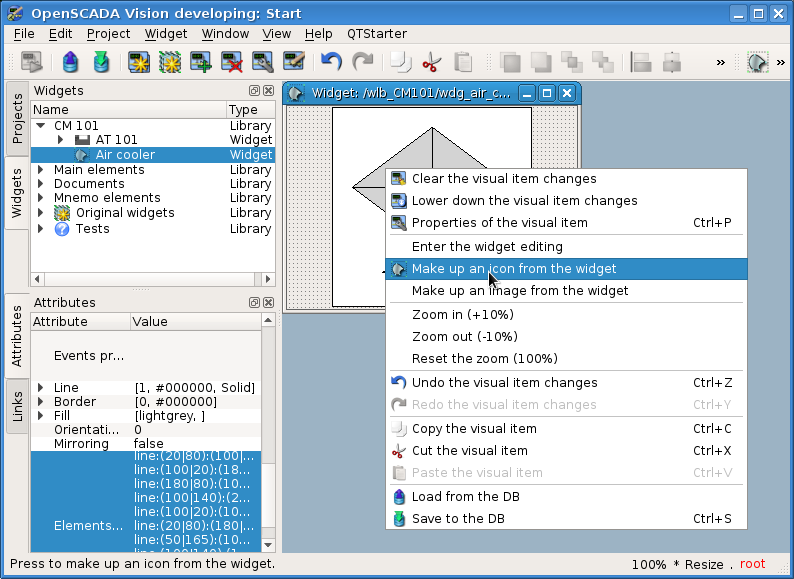794x579 pixels.
Task: Click the scissors Cut icon in the toolbar
Action: click(431, 62)
